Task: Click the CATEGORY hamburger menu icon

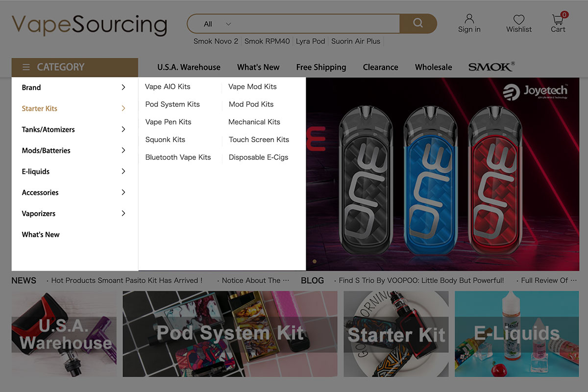Action: pos(26,67)
